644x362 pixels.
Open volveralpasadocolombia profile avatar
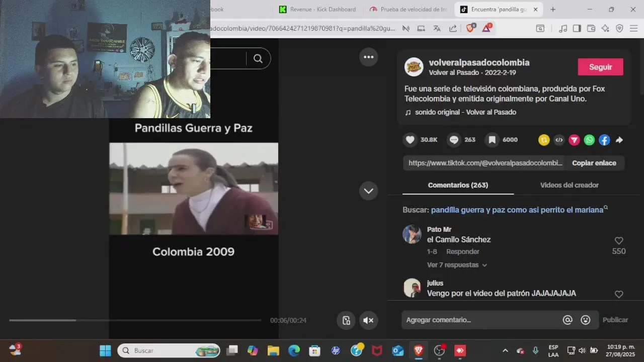[x=414, y=67]
